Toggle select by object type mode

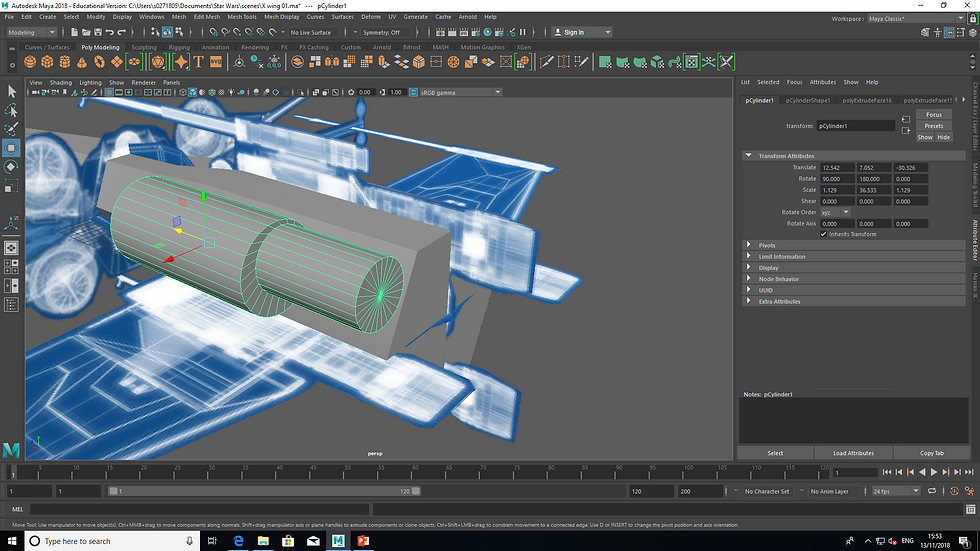168,32
